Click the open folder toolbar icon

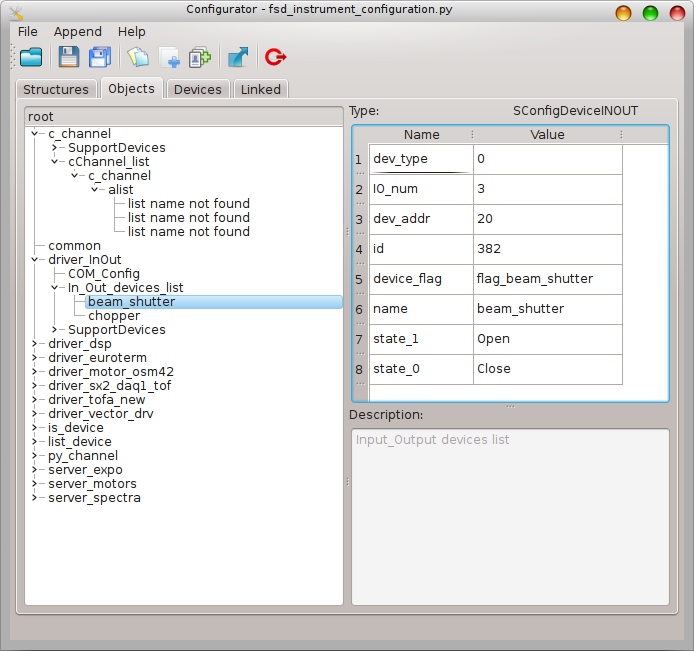[x=31, y=57]
